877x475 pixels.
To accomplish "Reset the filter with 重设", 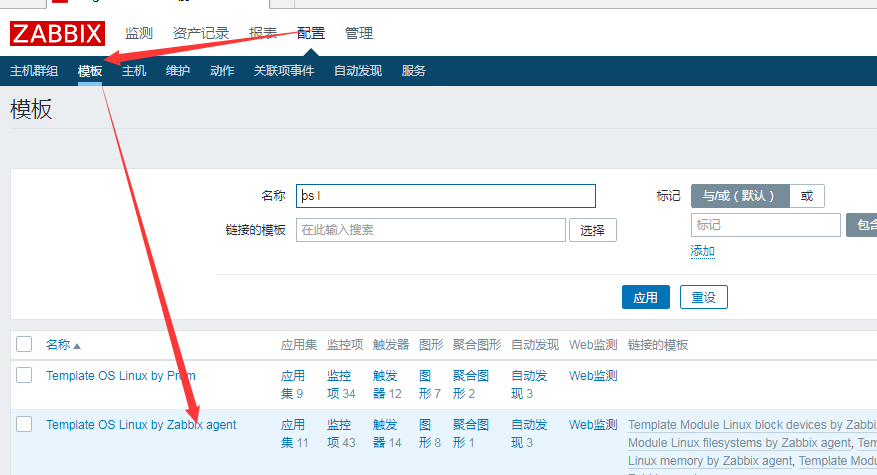I will [x=704, y=297].
